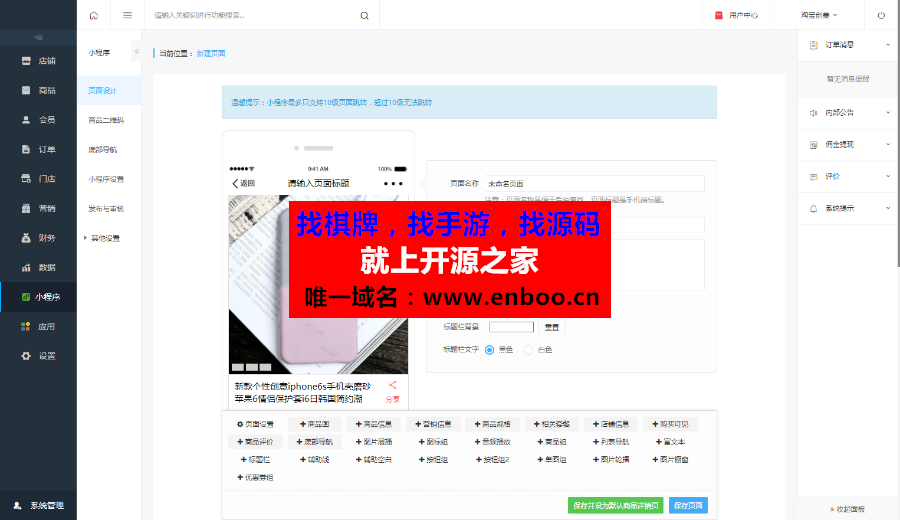This screenshot has height=520, width=900.
Task: Add the 图片轮播 component
Action: (x=611, y=460)
